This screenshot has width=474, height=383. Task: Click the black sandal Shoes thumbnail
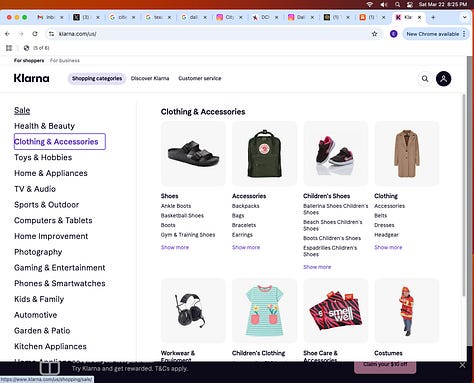click(193, 154)
